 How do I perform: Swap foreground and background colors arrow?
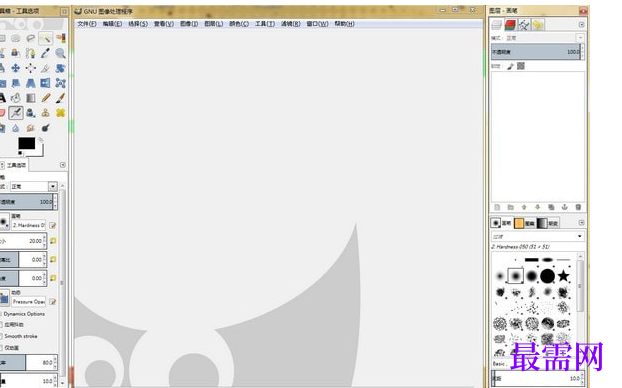point(40,140)
